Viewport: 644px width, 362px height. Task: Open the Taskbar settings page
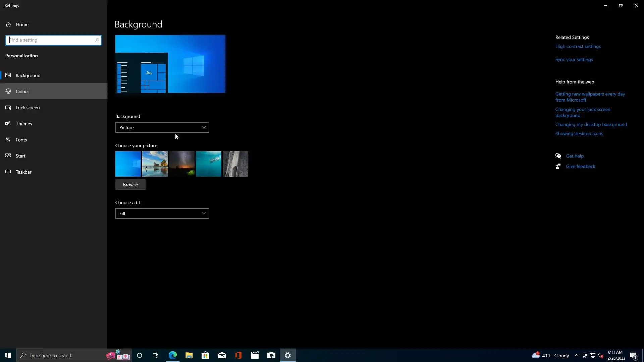click(x=23, y=172)
